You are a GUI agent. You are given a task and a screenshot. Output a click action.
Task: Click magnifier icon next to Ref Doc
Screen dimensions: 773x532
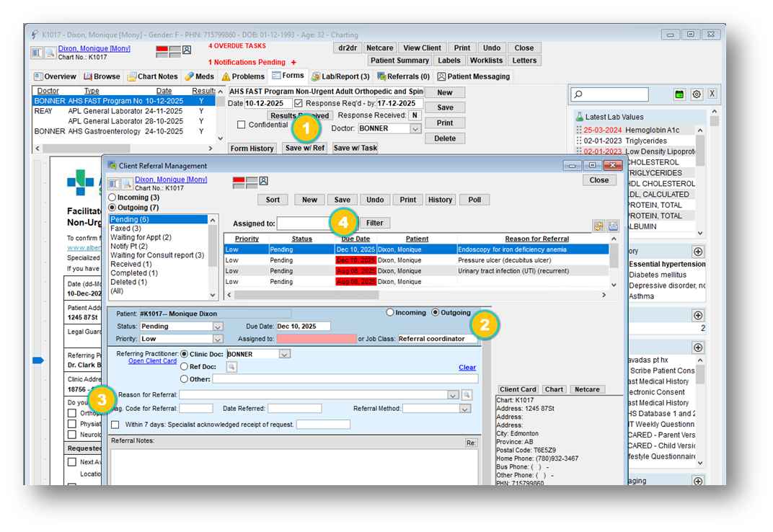point(231,367)
